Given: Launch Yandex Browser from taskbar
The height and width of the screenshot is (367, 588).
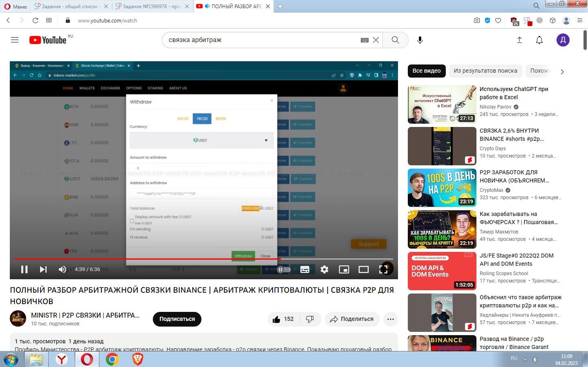Looking at the screenshot, I should (61, 359).
